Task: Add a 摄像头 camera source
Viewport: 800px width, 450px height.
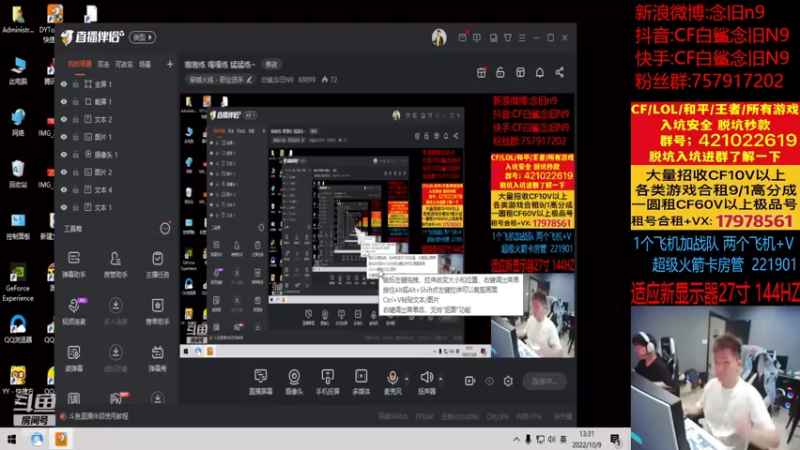Action: [294, 382]
